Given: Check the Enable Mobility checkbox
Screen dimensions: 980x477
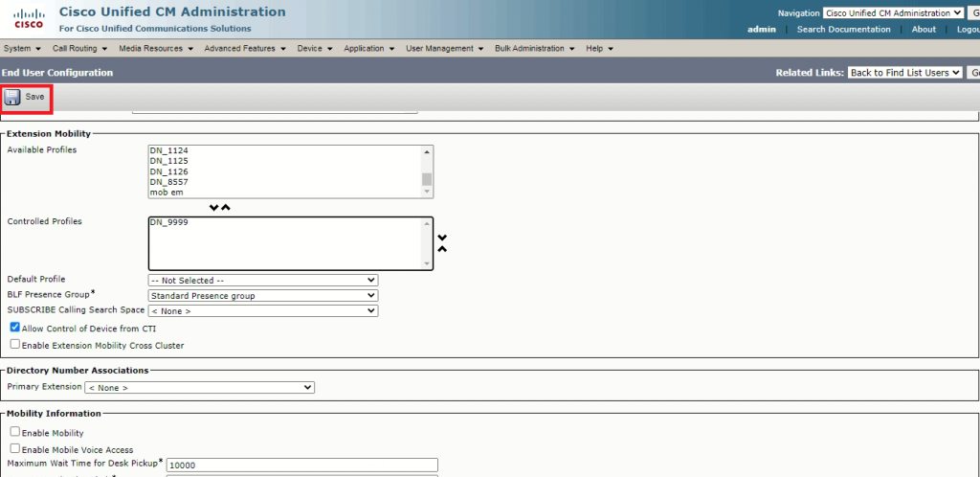Looking at the screenshot, I should point(14,432).
